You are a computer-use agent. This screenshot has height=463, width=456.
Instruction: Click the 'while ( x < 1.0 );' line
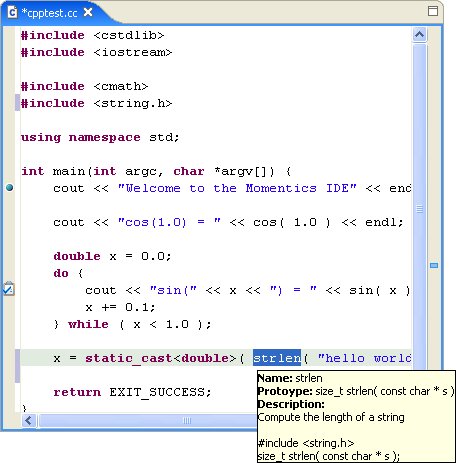pos(140,324)
